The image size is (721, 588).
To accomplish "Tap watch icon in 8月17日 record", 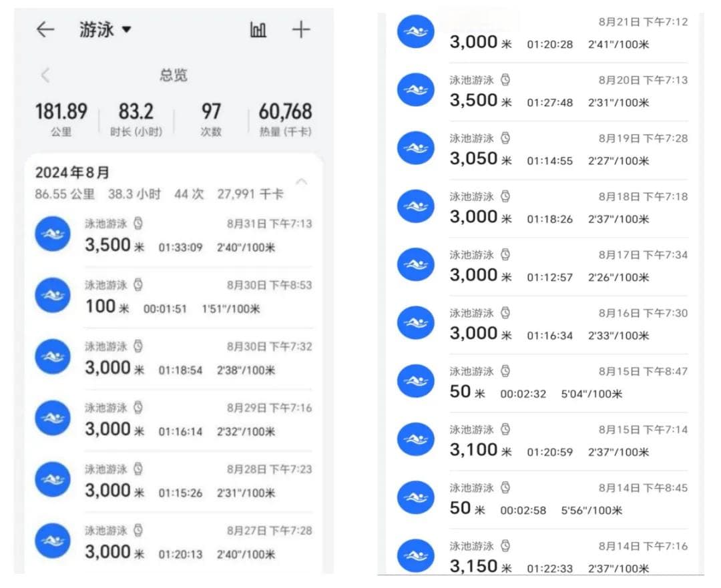I will (505, 254).
